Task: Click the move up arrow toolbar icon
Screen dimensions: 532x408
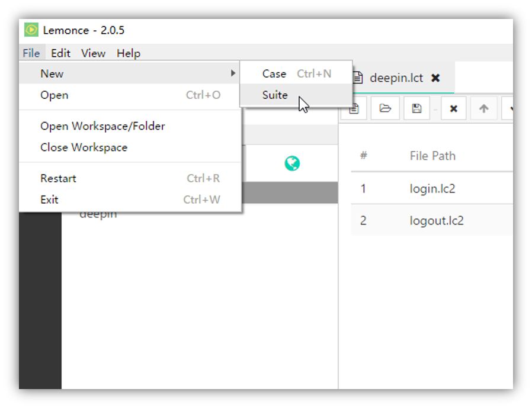Action: (x=484, y=108)
